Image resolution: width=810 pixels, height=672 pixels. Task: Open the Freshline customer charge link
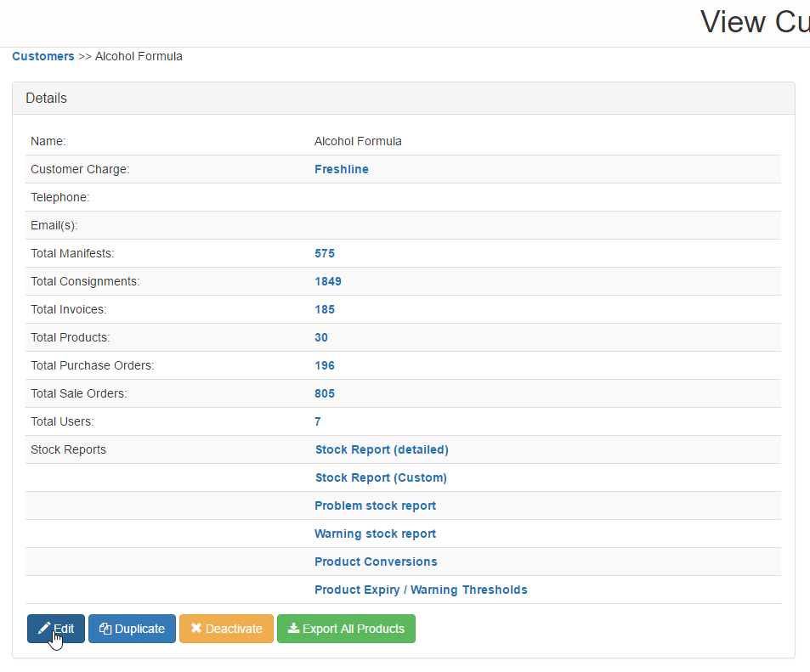[341, 169]
